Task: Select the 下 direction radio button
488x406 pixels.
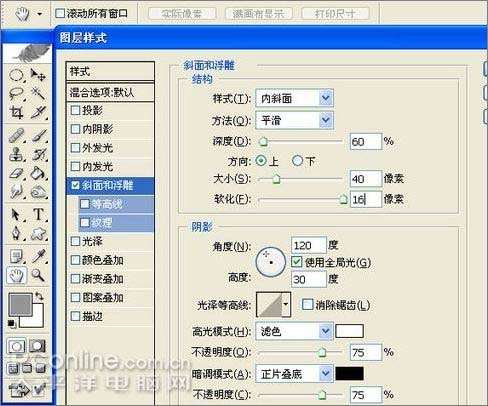Action: (297, 161)
